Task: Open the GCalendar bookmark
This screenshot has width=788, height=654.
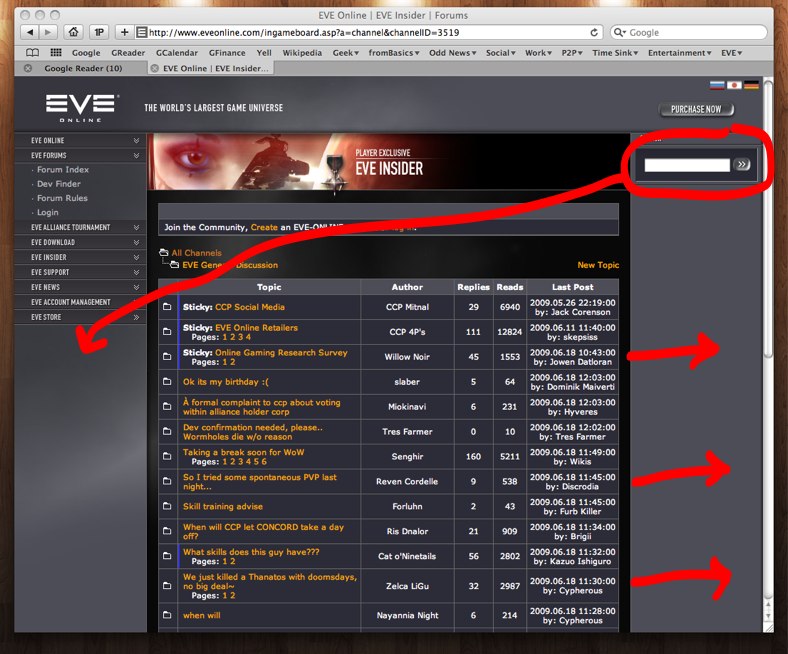Action: click(176, 53)
